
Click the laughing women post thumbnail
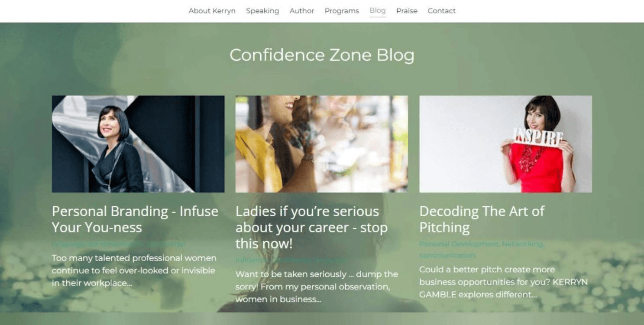[321, 144]
